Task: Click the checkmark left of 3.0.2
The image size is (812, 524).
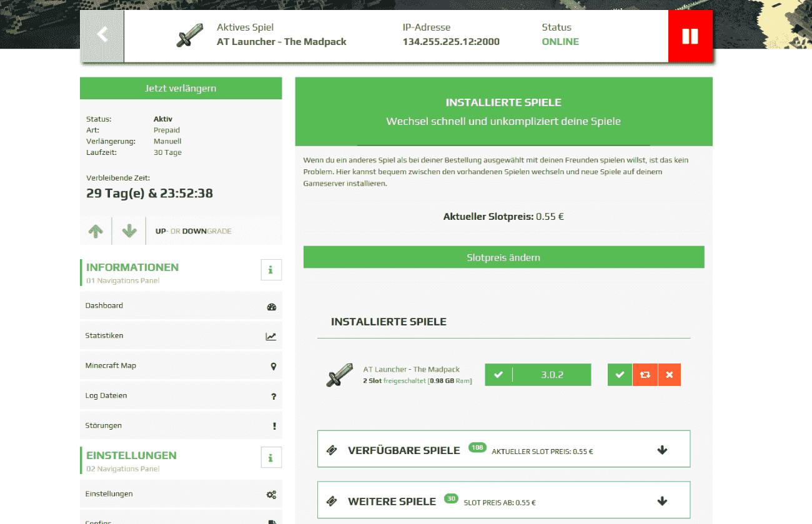Action: 498,375
